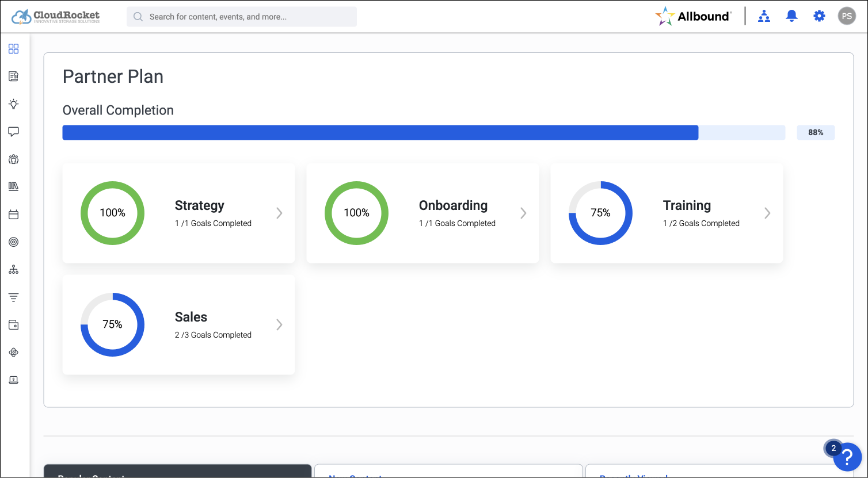Click the Training 75% progress ring
The image size is (868, 478).
tap(600, 213)
